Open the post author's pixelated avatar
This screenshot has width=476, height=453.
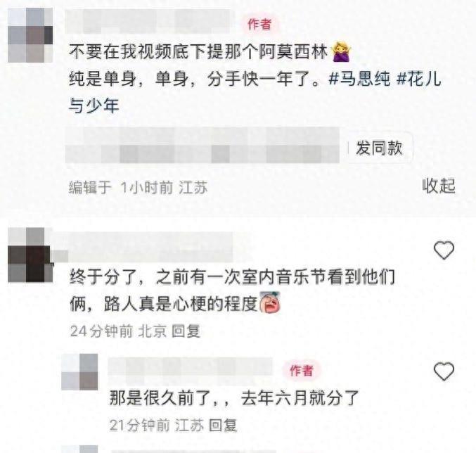[x=30, y=35]
